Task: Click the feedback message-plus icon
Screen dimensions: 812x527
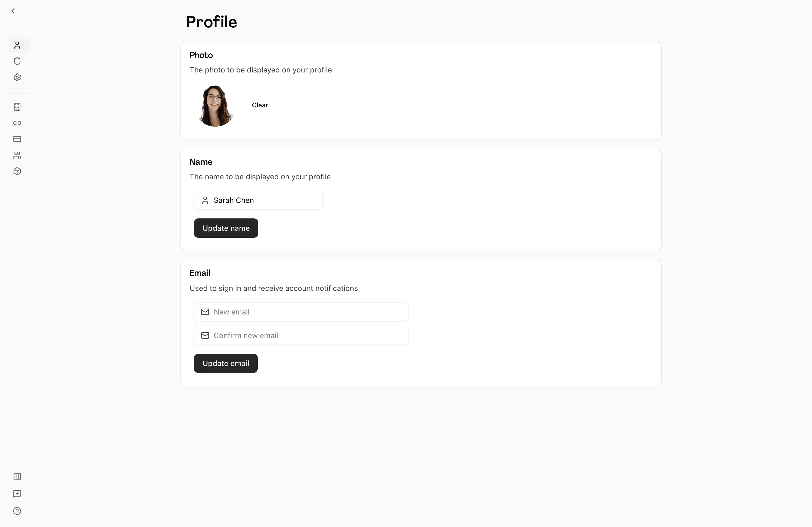Action: (17, 494)
